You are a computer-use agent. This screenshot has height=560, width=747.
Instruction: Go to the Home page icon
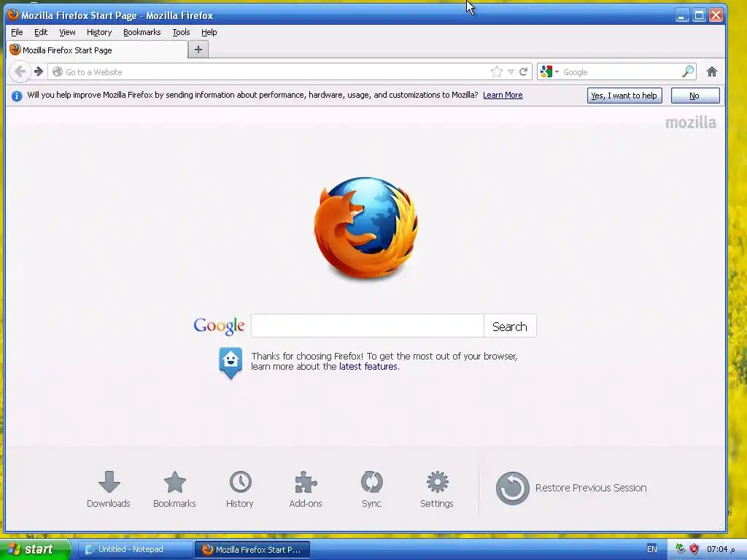pyautogui.click(x=712, y=72)
